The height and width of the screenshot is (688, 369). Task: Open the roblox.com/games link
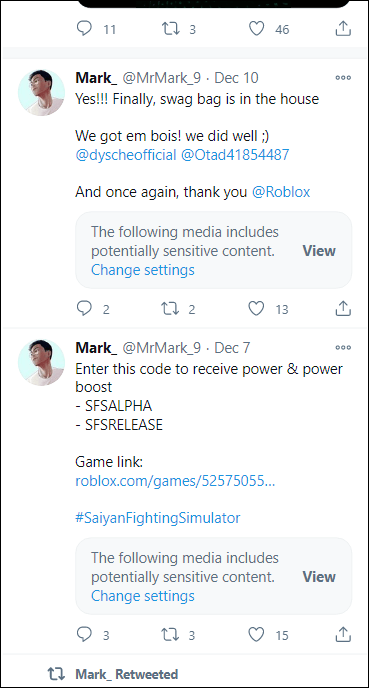[x=175, y=481]
